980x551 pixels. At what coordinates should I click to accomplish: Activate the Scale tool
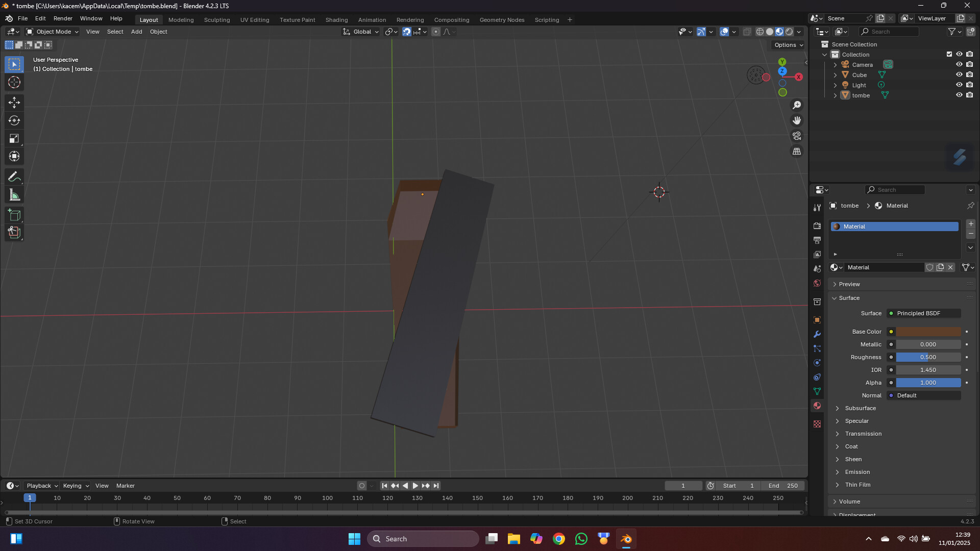14,138
